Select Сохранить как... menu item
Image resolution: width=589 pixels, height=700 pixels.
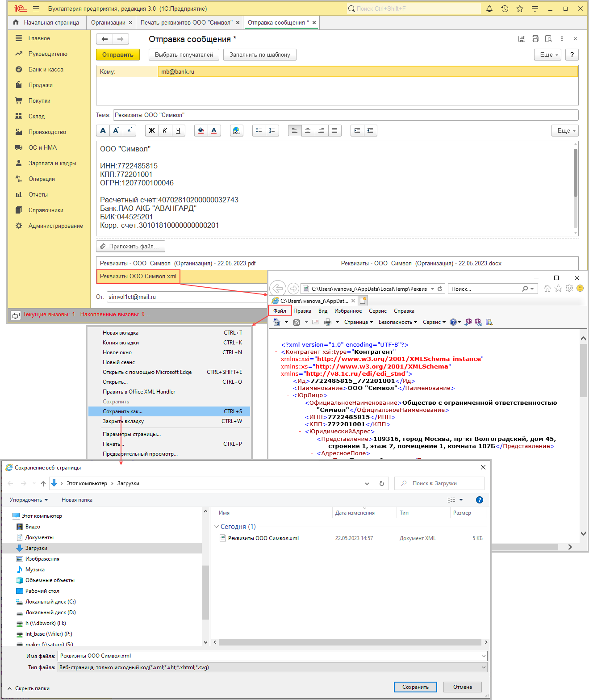(x=169, y=411)
